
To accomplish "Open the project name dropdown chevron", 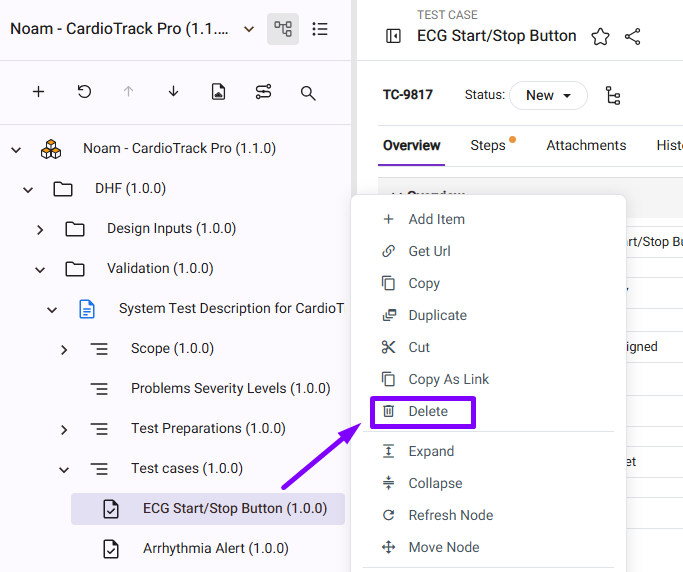I will tap(249, 29).
